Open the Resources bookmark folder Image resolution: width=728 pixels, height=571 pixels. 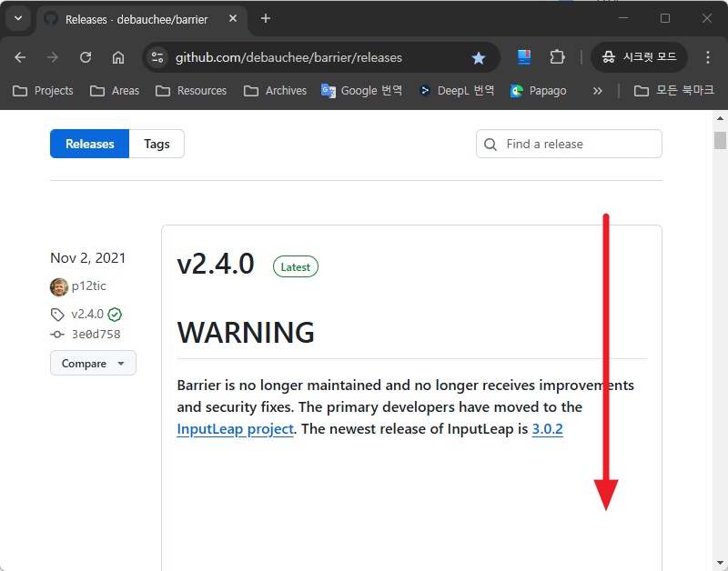click(x=191, y=90)
